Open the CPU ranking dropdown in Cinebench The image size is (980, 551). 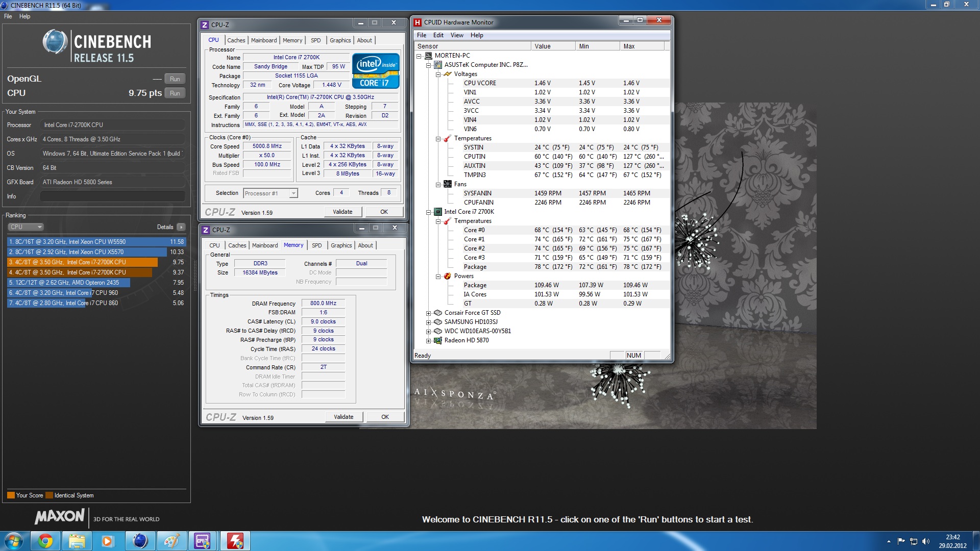[x=26, y=227]
